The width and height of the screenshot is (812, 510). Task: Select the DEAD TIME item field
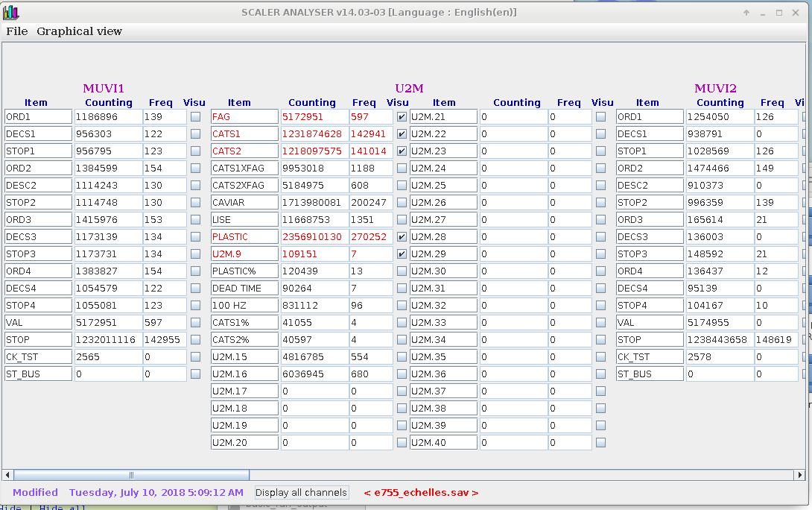244,288
